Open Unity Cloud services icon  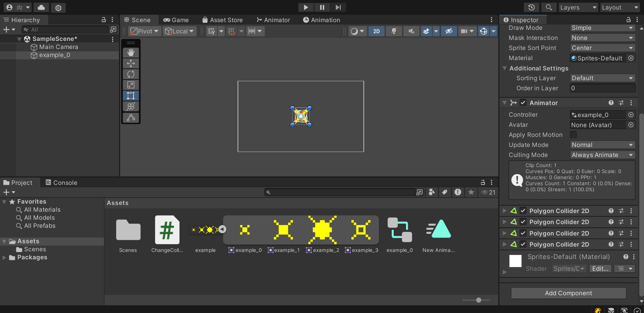[x=41, y=7]
